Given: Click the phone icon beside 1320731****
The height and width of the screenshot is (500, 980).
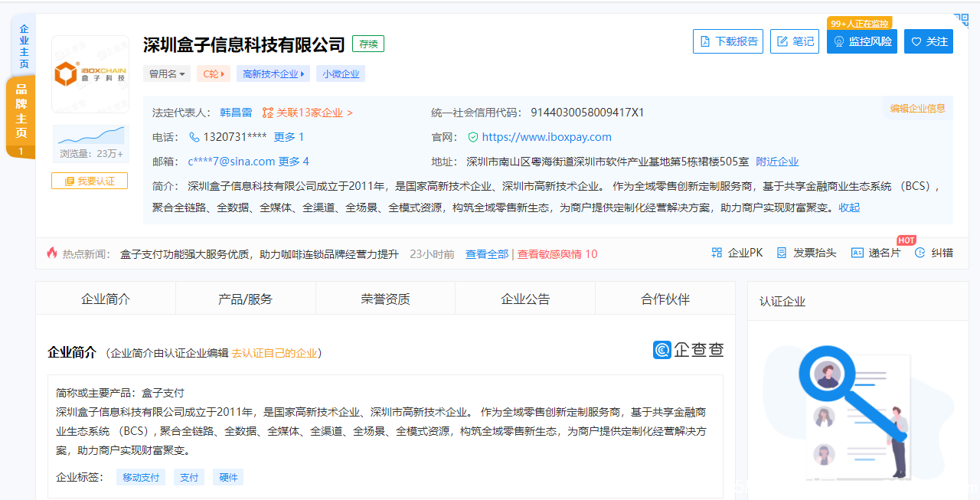Looking at the screenshot, I should pos(194,137).
